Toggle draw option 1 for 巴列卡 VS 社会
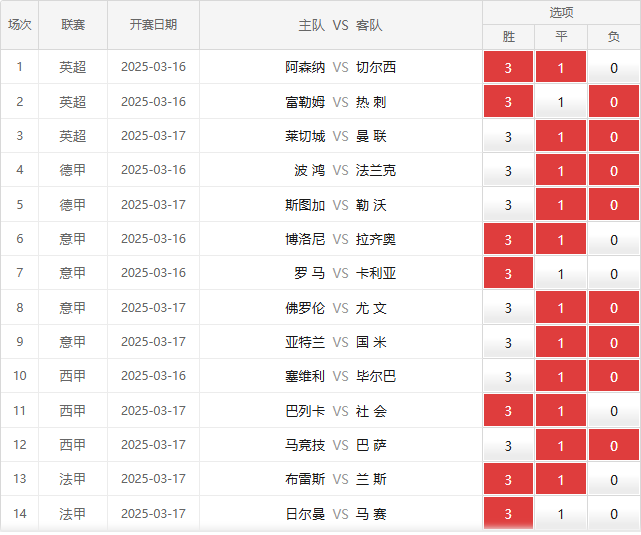This screenshot has height=535, width=641. point(561,410)
